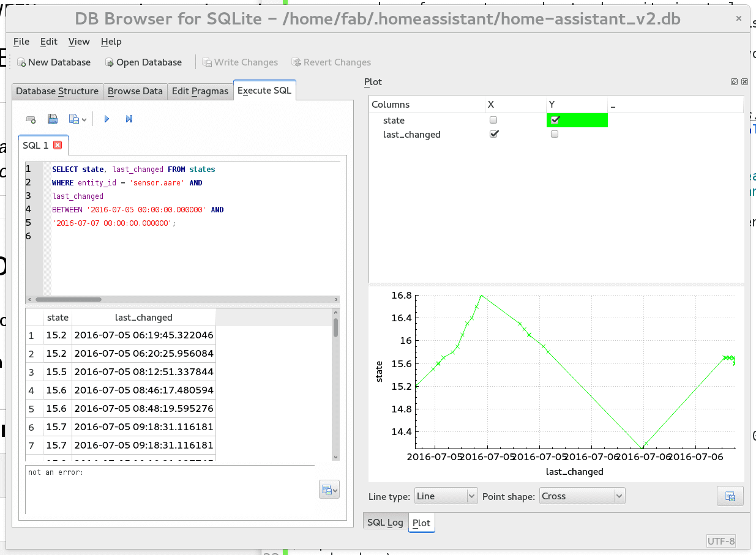Uncheck the X checkbox for last_changed
The image size is (756, 555).
(493, 135)
